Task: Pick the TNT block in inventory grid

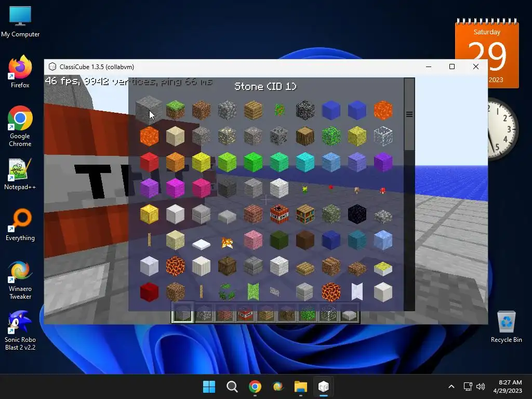Action: coord(279,214)
